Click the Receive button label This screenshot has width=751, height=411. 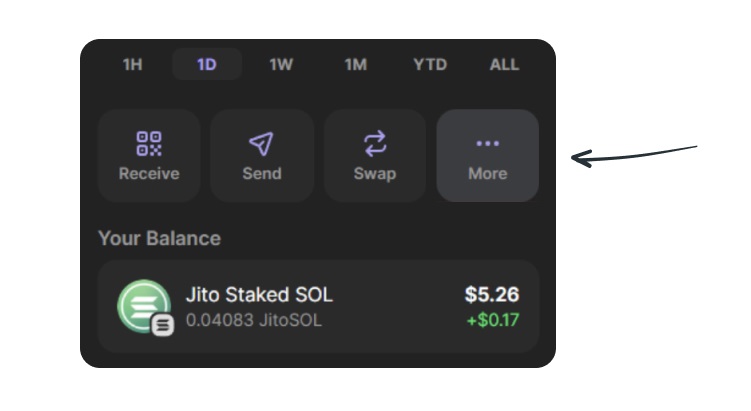[149, 173]
